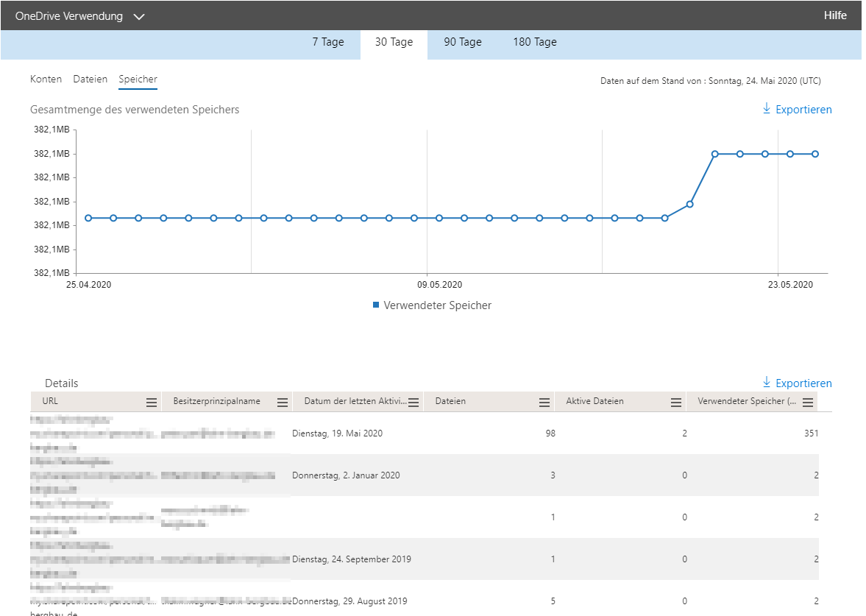Image resolution: width=866 pixels, height=616 pixels.
Task: Click the chart's Exportieren download icon
Action: [x=767, y=109]
